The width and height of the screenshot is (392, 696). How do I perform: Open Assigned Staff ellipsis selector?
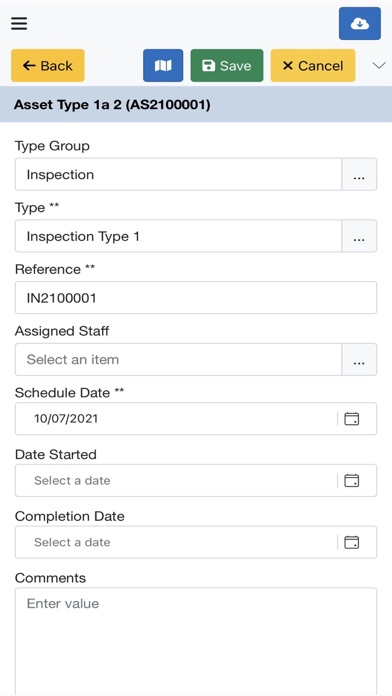click(359, 360)
